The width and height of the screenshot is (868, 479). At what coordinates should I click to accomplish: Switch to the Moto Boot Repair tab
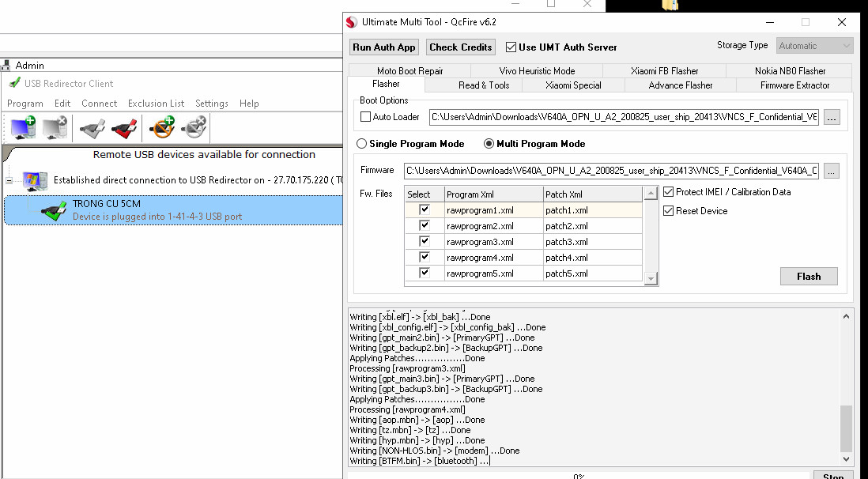pos(409,71)
